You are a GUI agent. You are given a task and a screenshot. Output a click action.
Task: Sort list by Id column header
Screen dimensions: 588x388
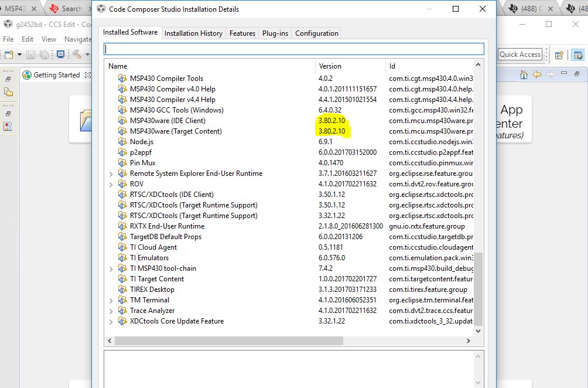(x=429, y=66)
